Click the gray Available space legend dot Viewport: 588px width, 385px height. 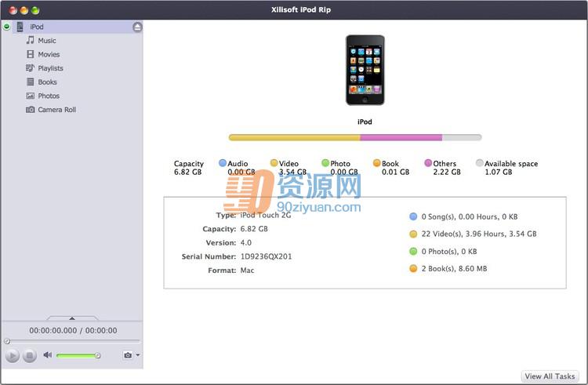(479, 162)
